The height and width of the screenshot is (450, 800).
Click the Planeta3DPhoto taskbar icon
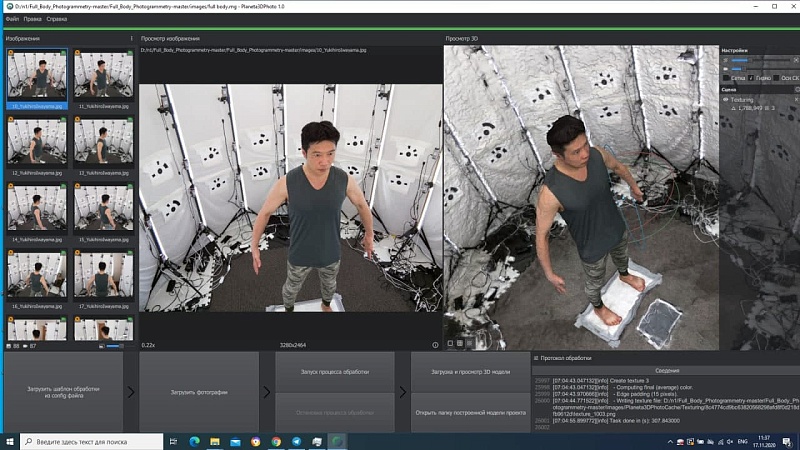click(337, 441)
